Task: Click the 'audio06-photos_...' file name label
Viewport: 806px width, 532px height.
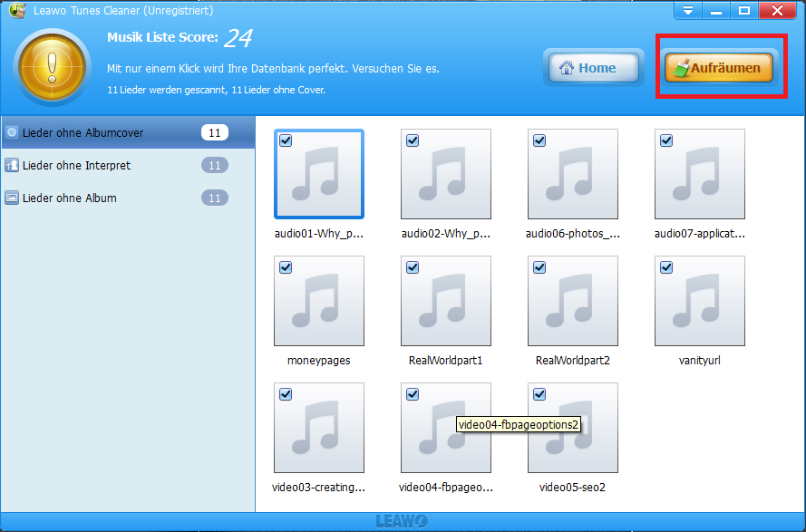Action: pyautogui.click(x=573, y=234)
